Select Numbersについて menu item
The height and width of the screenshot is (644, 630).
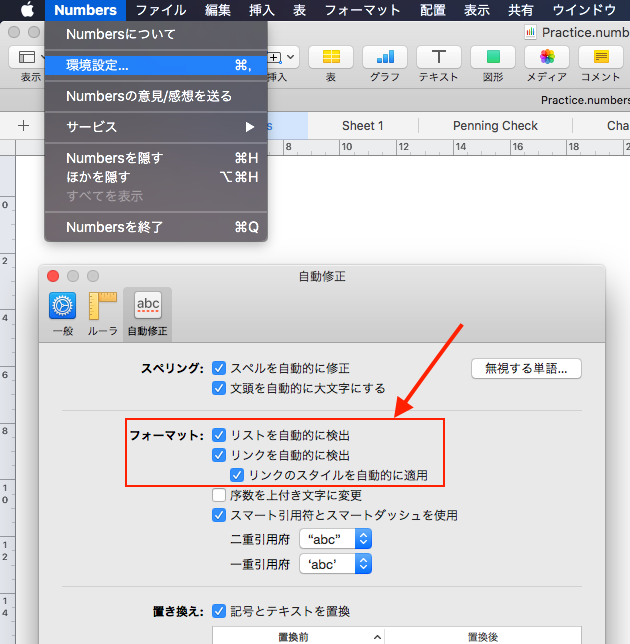tap(156, 34)
